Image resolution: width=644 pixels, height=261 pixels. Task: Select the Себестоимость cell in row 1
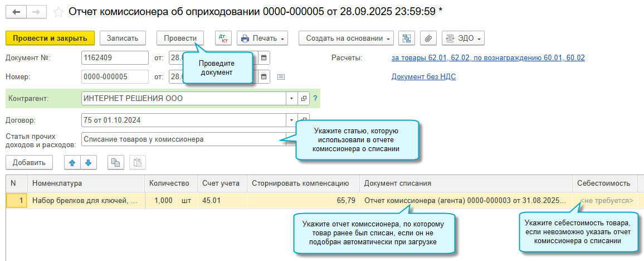tap(606, 200)
